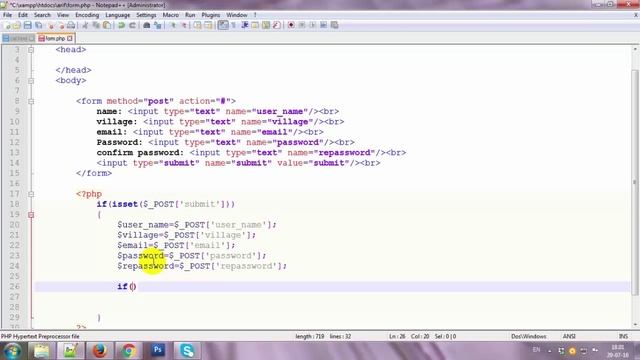The image size is (640, 360).
Task: Click the Save Recorded Macro icon
Action: pos(334,25)
